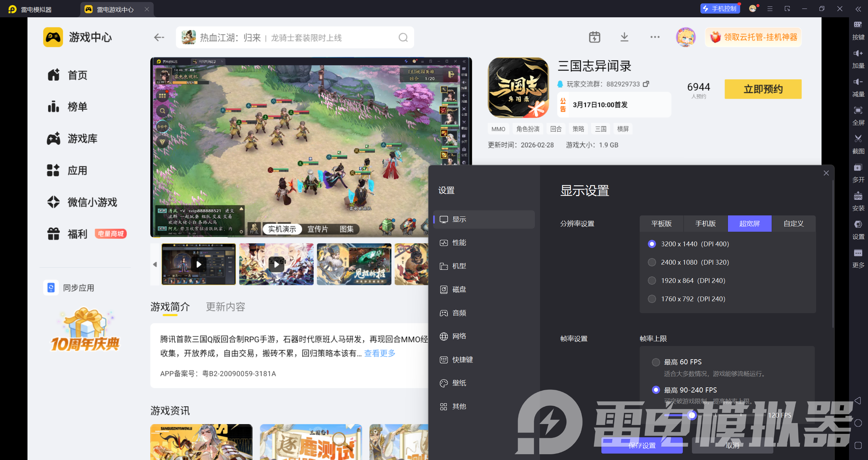Switch to 手机版 resolution tab
Screen dimensions: 868x460
pyautogui.click(x=705, y=224)
